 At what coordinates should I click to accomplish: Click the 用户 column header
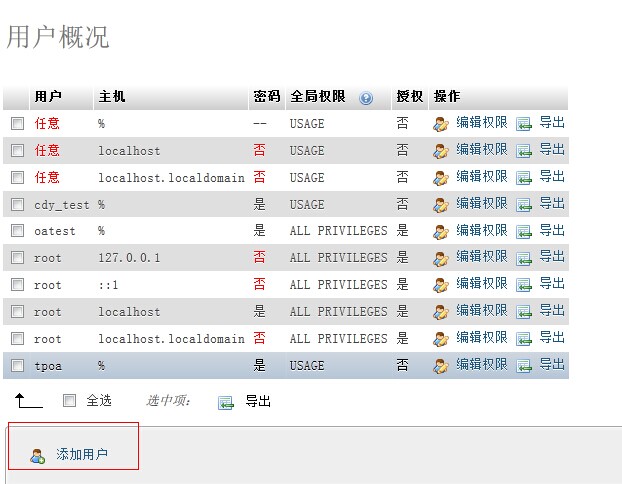48,96
